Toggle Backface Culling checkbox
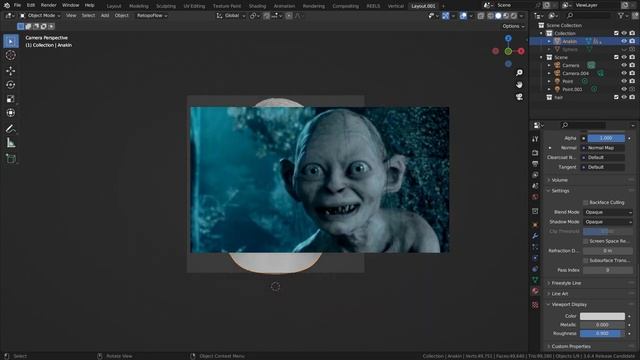Screen dimensions: 640x360 [x=586, y=202]
